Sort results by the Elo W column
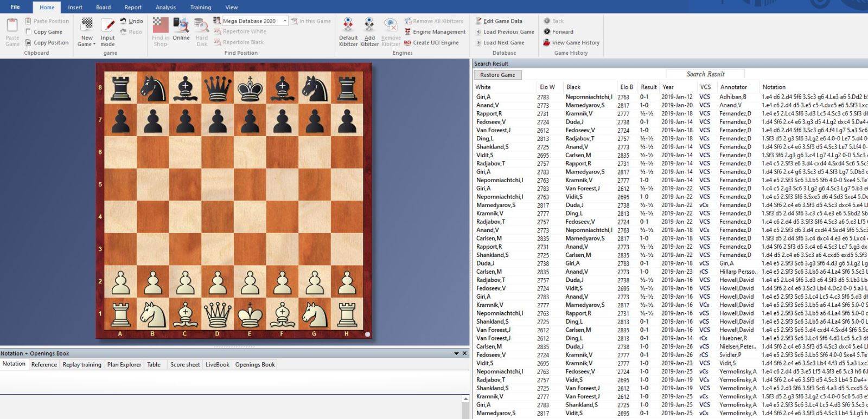The width and height of the screenshot is (868, 419). 547,87
